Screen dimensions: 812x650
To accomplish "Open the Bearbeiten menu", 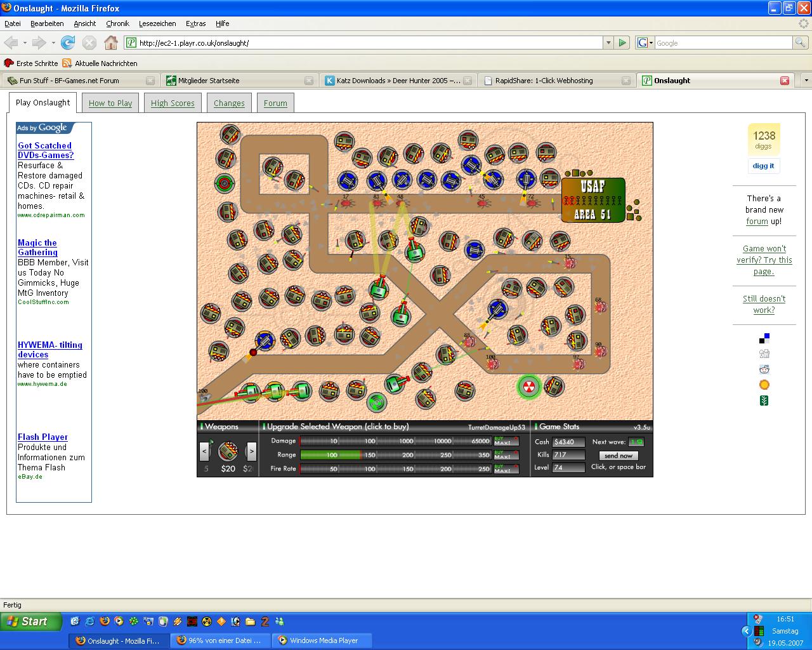I will tap(47, 23).
